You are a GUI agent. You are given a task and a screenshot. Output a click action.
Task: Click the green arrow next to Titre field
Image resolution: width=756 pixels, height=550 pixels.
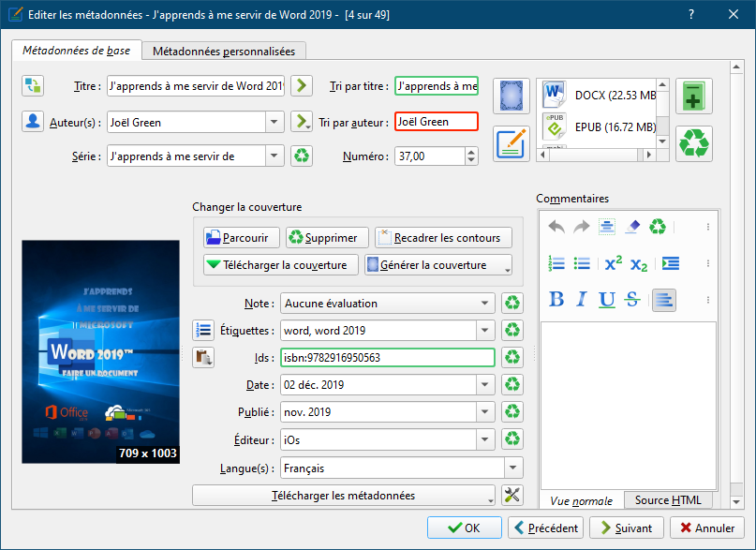click(x=302, y=86)
